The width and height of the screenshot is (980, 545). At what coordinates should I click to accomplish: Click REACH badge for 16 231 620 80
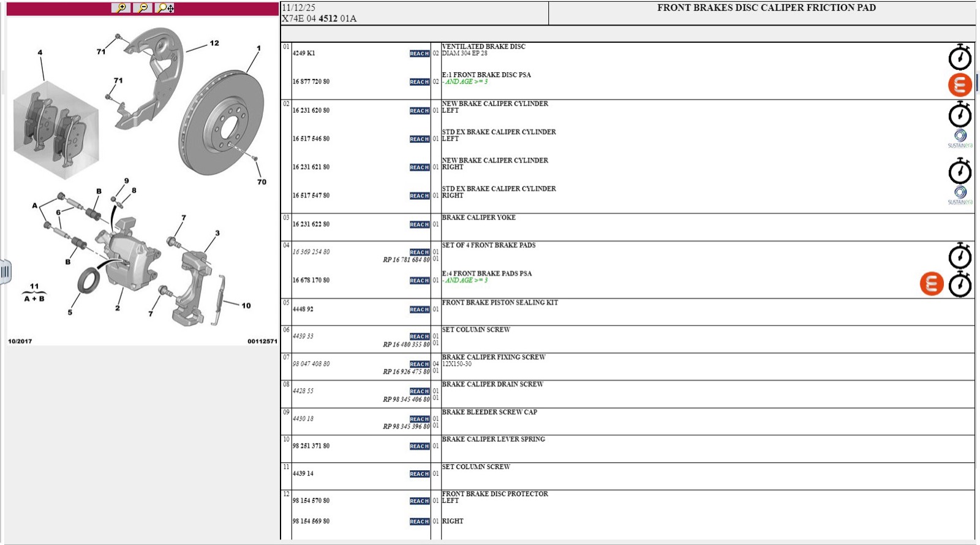tap(420, 111)
